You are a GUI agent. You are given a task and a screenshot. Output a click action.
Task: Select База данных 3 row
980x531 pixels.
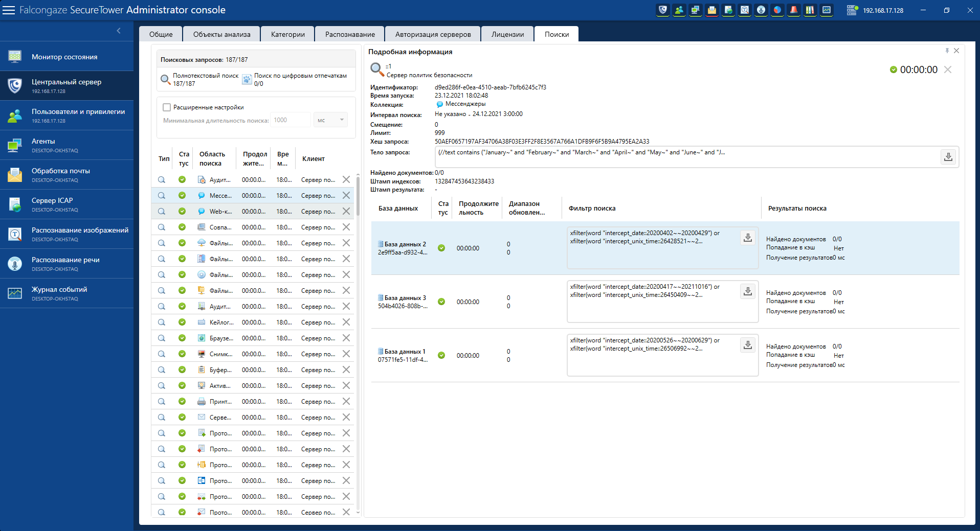[665, 302]
